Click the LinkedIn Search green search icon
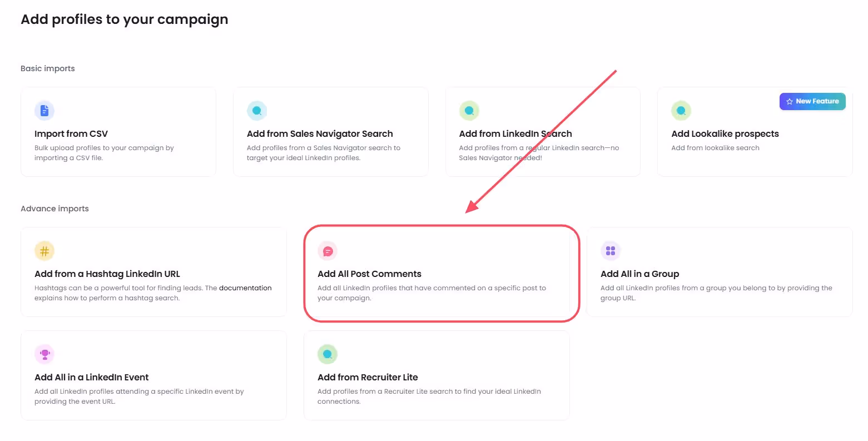This screenshot has width=868, height=441. [469, 110]
